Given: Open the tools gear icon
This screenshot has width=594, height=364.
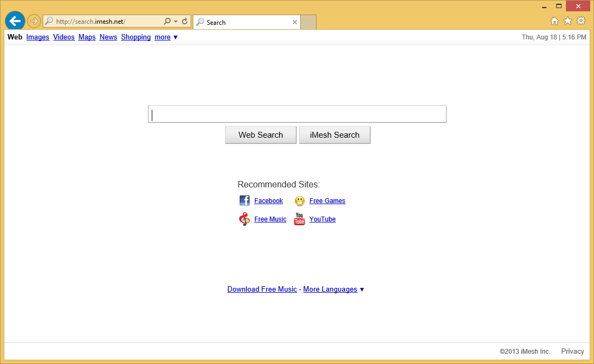Looking at the screenshot, I should (580, 21).
